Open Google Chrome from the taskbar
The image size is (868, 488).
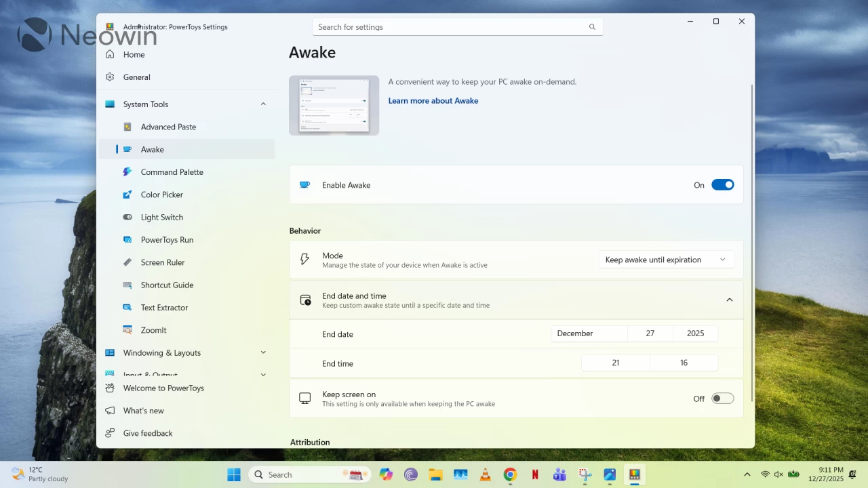(x=510, y=474)
